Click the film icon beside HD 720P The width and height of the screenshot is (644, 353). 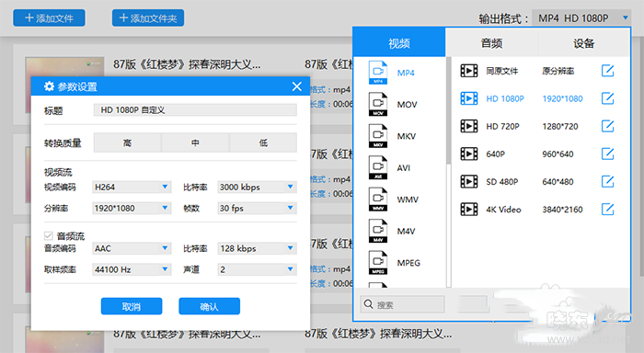[469, 126]
